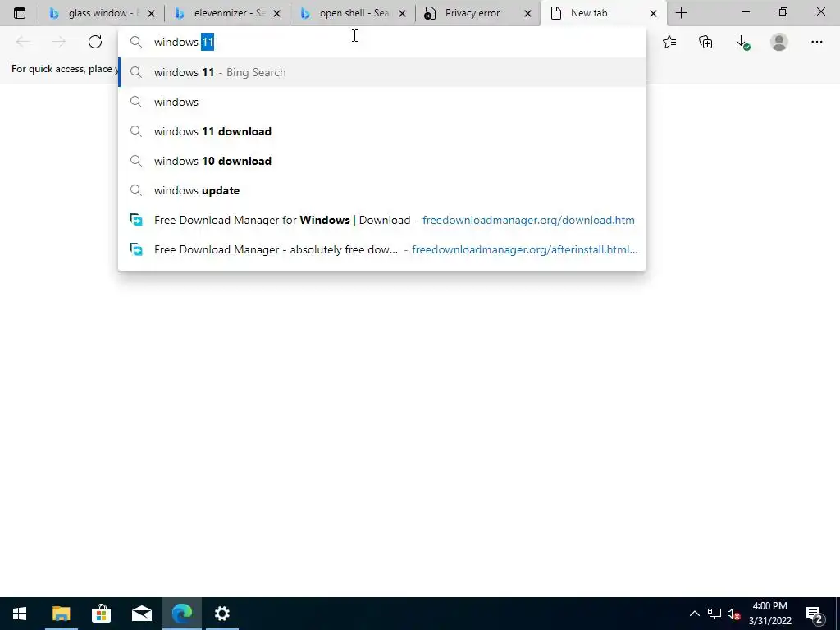Viewport: 840px width, 630px height.
Task: Refresh the page with reload icon
Action: (x=95, y=42)
